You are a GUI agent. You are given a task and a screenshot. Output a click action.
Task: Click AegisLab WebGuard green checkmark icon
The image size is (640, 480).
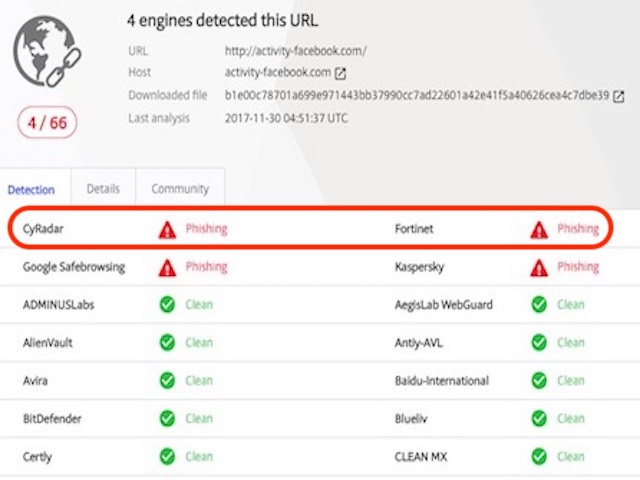click(x=539, y=304)
